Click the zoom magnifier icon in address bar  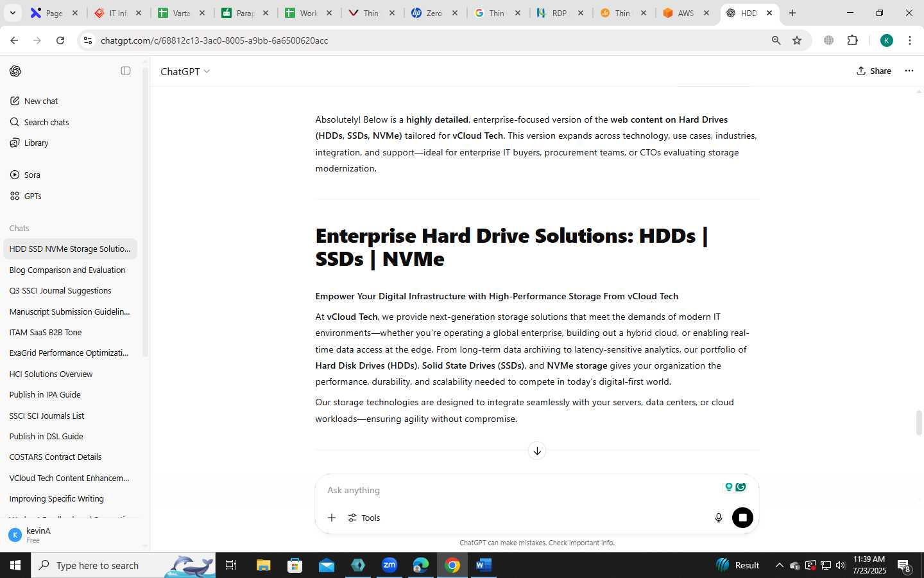(x=776, y=40)
